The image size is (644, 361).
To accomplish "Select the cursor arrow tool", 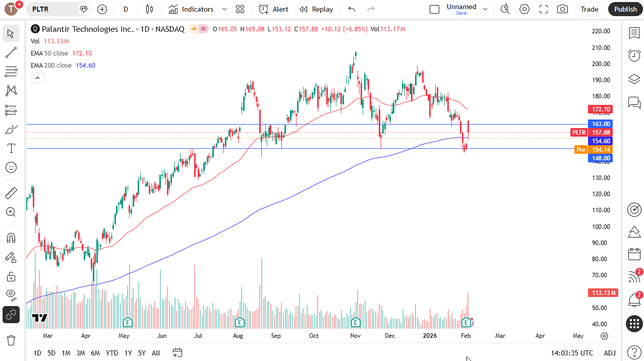I will (x=11, y=33).
